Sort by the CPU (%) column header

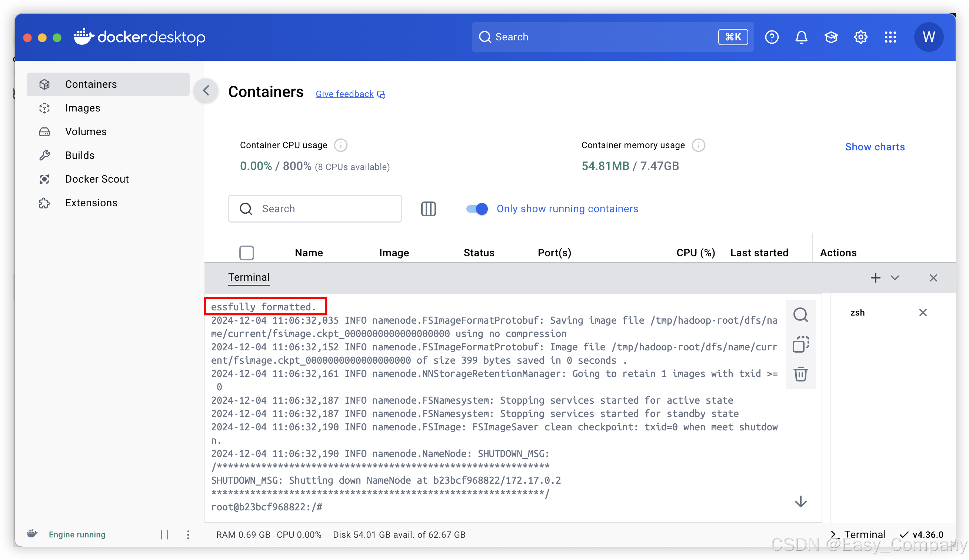pyautogui.click(x=696, y=253)
